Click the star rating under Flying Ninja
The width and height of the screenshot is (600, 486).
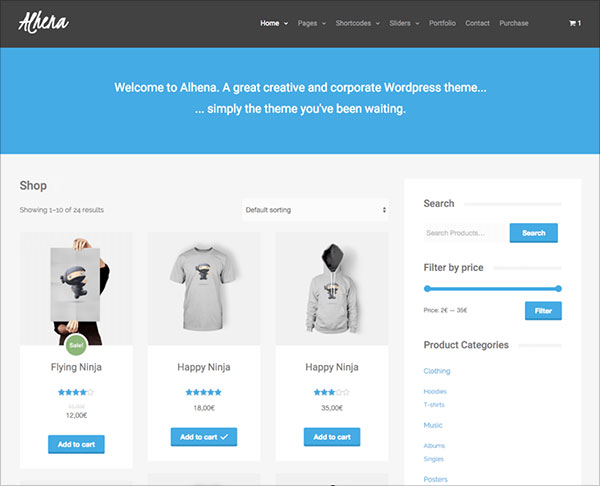pos(76,392)
